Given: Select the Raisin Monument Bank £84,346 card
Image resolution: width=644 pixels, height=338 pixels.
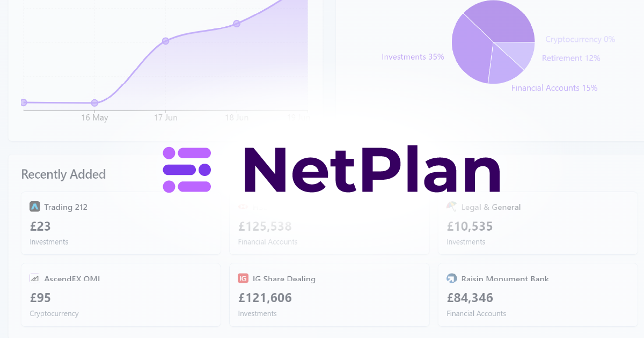Looking at the screenshot, I should tap(538, 295).
